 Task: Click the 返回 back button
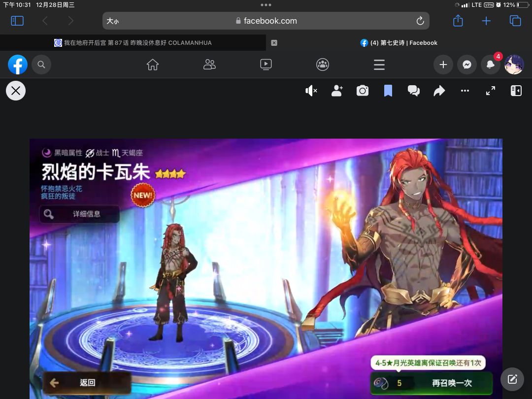(87, 383)
